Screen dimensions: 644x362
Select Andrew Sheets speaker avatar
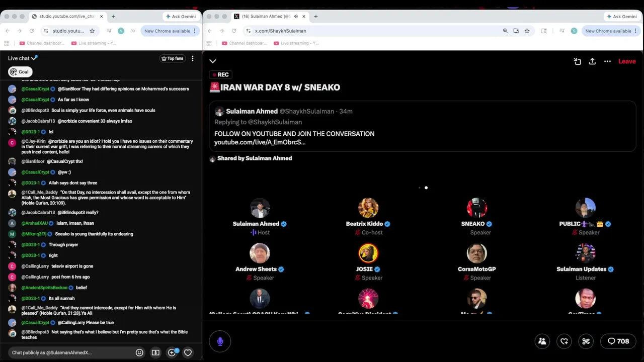[x=260, y=253]
